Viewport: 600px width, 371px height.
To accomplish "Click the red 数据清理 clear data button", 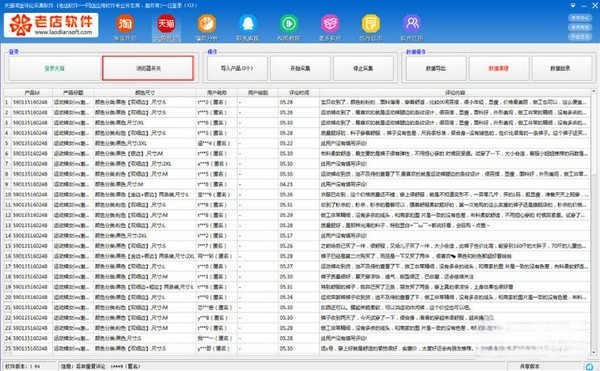I will click(499, 68).
